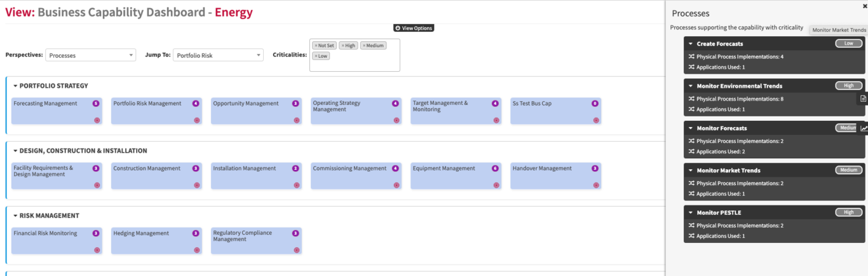The image size is (868, 276).
Task: Click the High badge on Monitor PESTLE
Action: coord(849,212)
